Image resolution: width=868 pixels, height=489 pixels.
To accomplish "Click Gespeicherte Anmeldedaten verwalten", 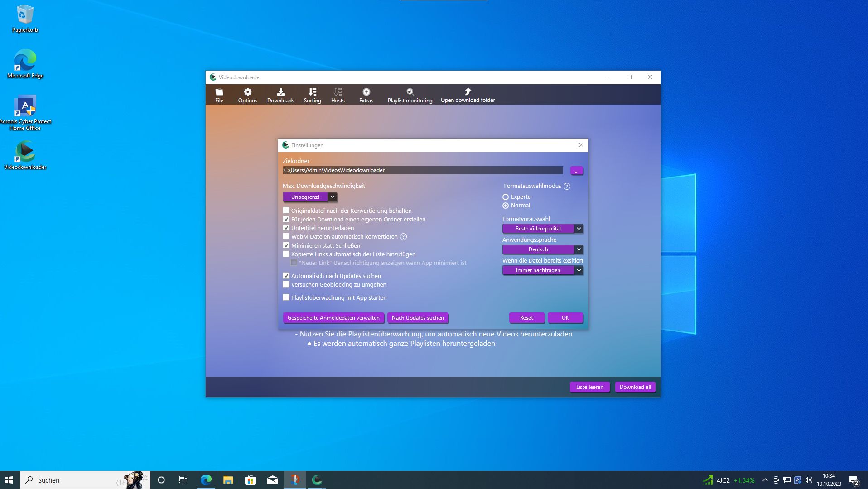I will (334, 318).
